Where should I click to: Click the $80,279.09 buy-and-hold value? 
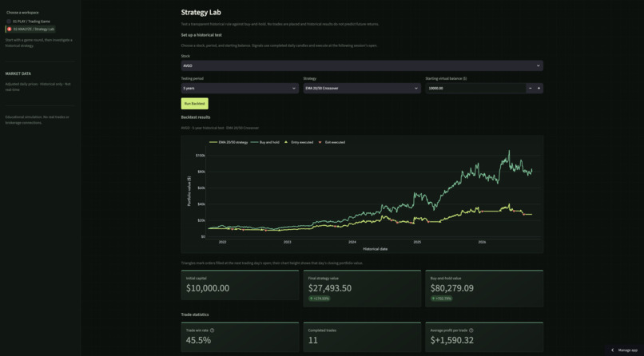[451, 288]
